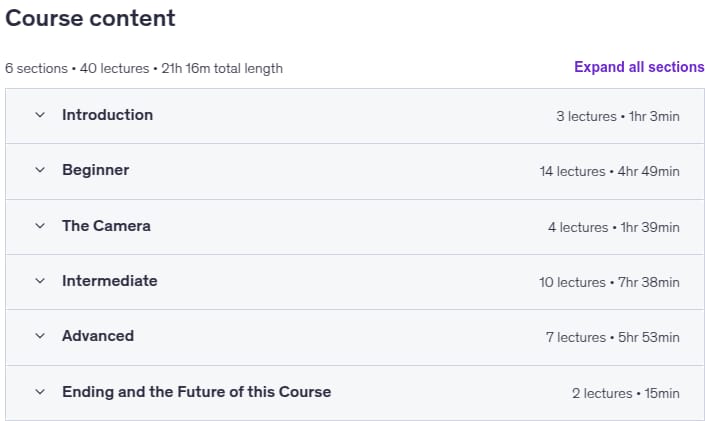Open the Advanced section title
Viewport: 705px width, 421px height.
[x=98, y=336]
